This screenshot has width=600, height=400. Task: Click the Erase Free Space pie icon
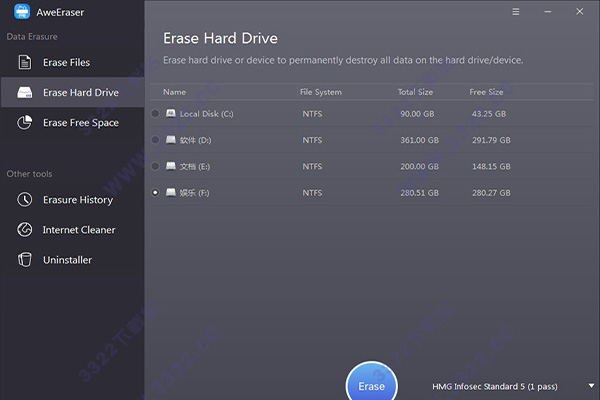coord(25,122)
